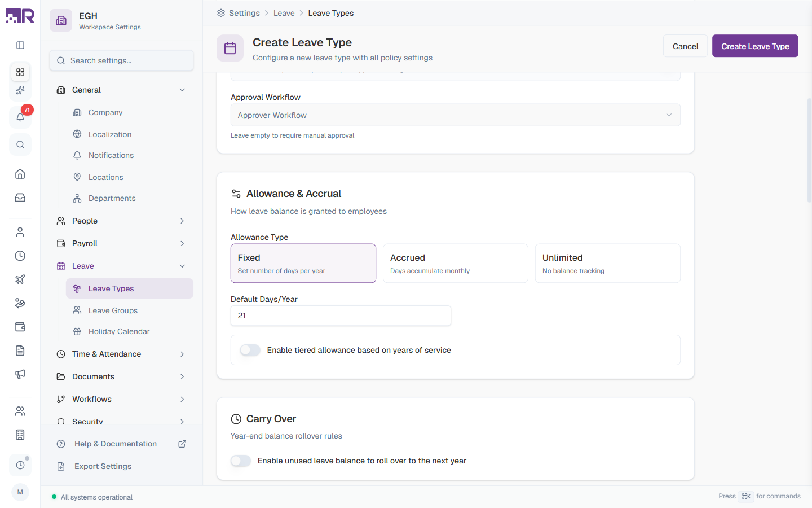
Task: Click the EGH workspace building icon
Action: coord(61,21)
